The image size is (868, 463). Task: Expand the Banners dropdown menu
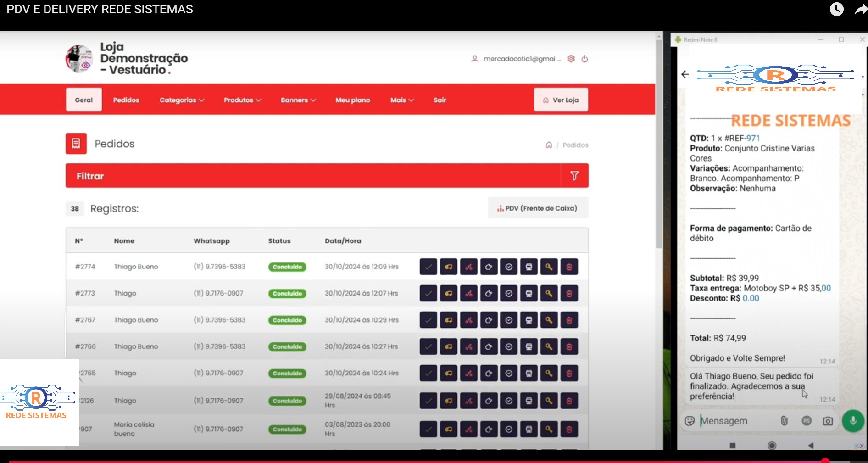tap(298, 100)
